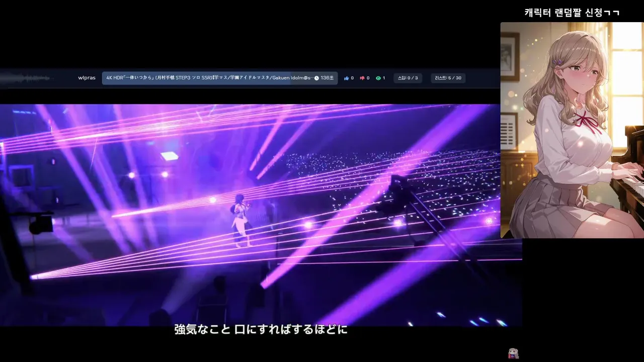The height and width of the screenshot is (362, 644).
Task: Click the Japanese lyric subtitle line
Action: (x=261, y=330)
